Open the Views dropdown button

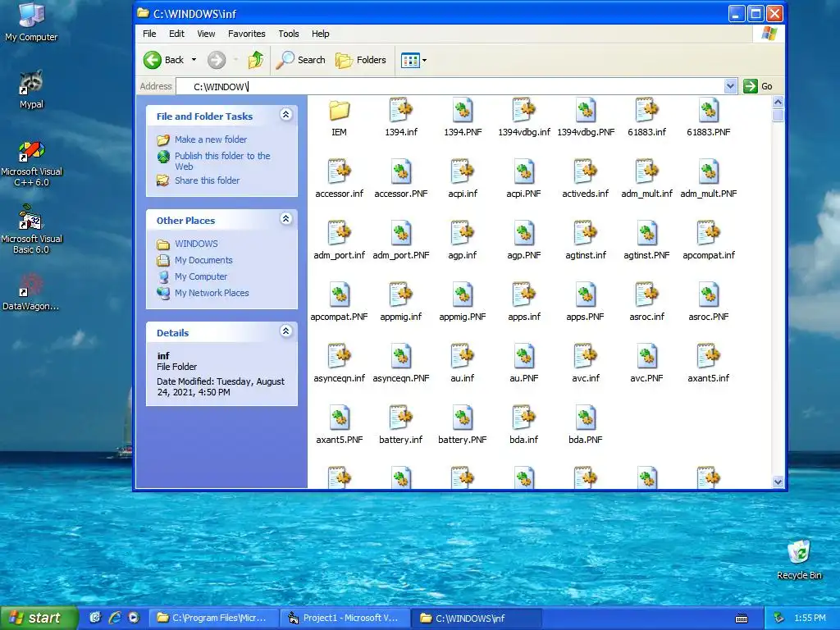point(413,60)
